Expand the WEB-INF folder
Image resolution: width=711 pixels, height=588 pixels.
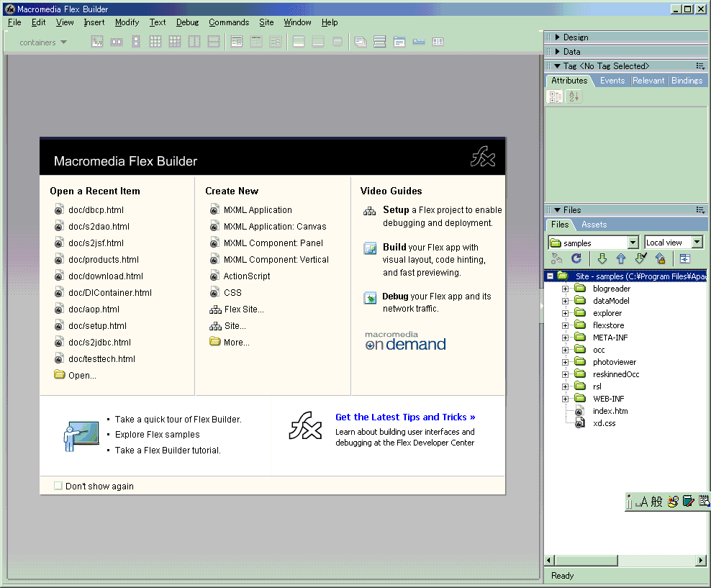[x=565, y=399]
